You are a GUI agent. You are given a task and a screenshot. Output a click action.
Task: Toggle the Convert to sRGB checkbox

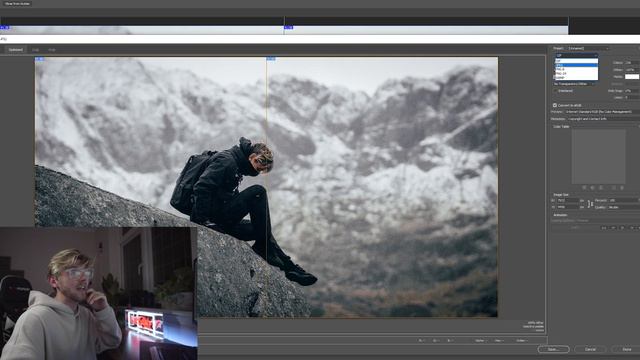[x=555, y=105]
